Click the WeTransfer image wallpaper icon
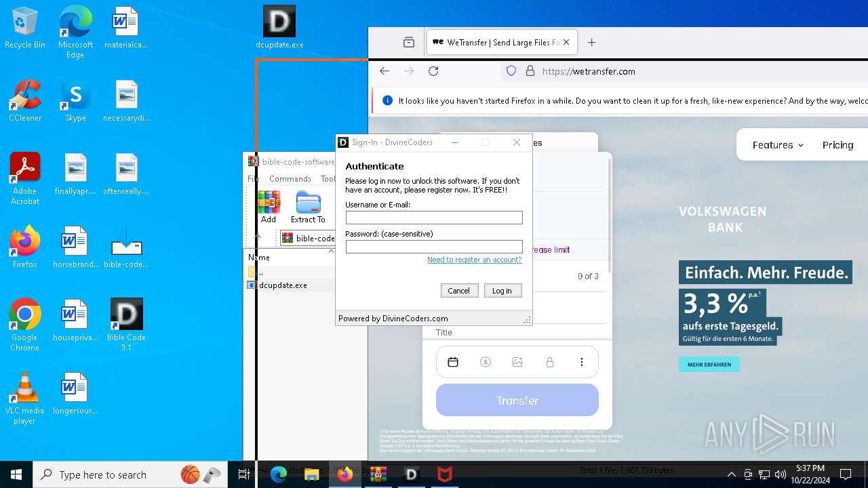The image size is (868, 488). pos(517,362)
